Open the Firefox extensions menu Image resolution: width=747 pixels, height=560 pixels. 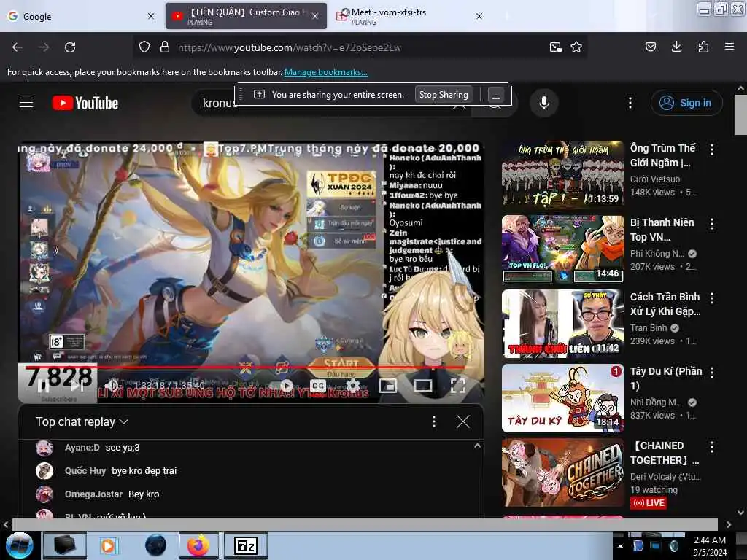coord(703,47)
